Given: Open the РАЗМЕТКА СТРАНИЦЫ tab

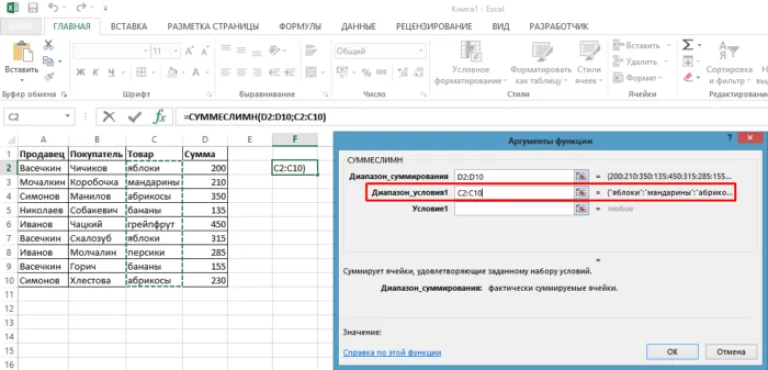Looking at the screenshot, I should 213,26.
